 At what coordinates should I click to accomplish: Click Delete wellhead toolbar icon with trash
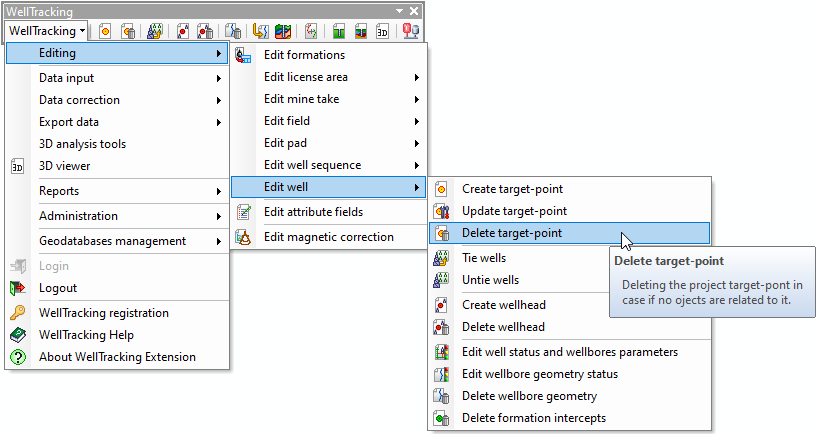click(205, 31)
